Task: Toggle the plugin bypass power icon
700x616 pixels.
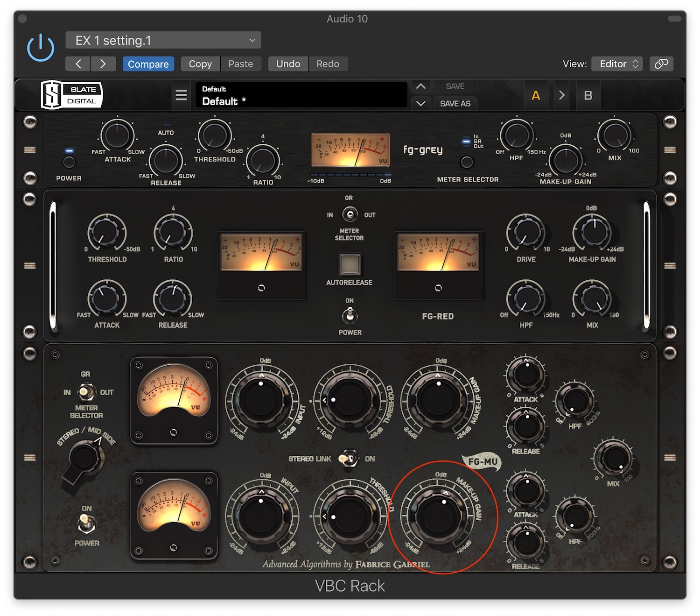Action: click(41, 48)
